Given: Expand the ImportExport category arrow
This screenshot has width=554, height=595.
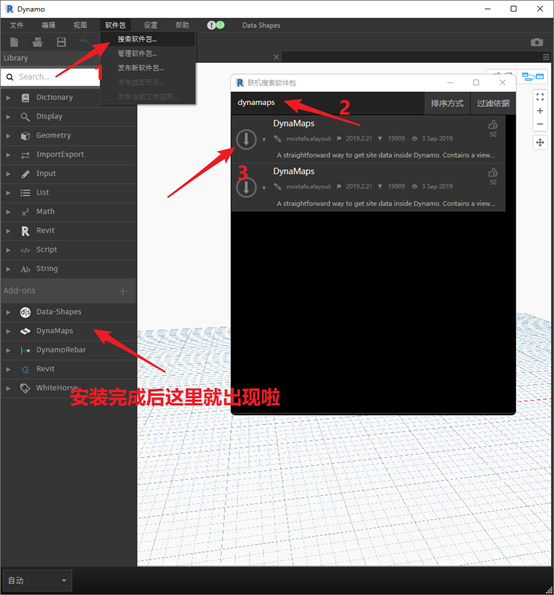Looking at the screenshot, I should (8, 155).
